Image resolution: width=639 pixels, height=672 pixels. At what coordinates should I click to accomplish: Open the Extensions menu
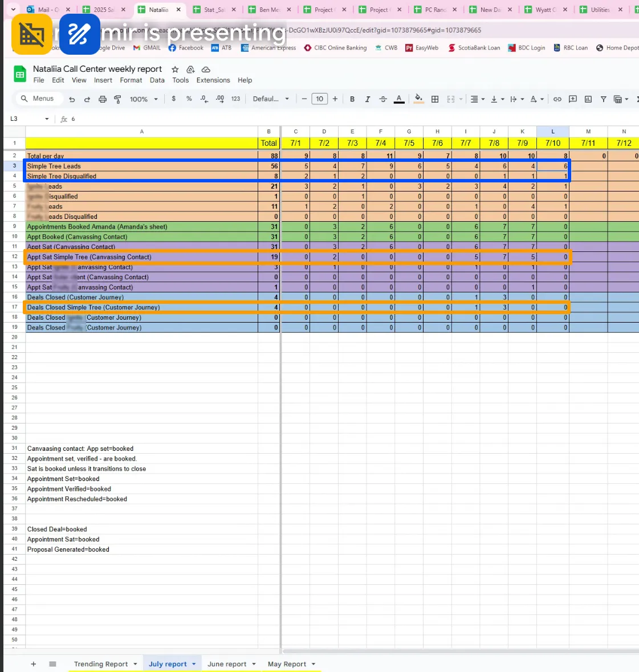pos(213,80)
